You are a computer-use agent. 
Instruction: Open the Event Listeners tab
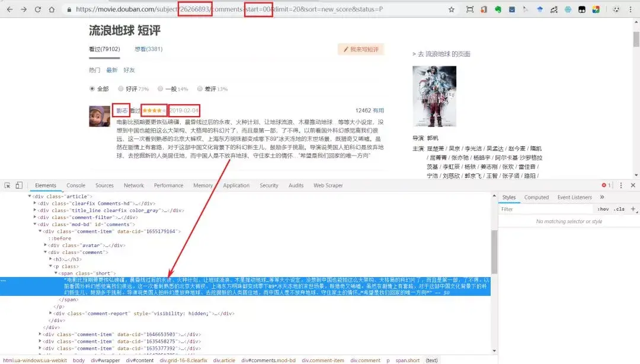pos(575,197)
